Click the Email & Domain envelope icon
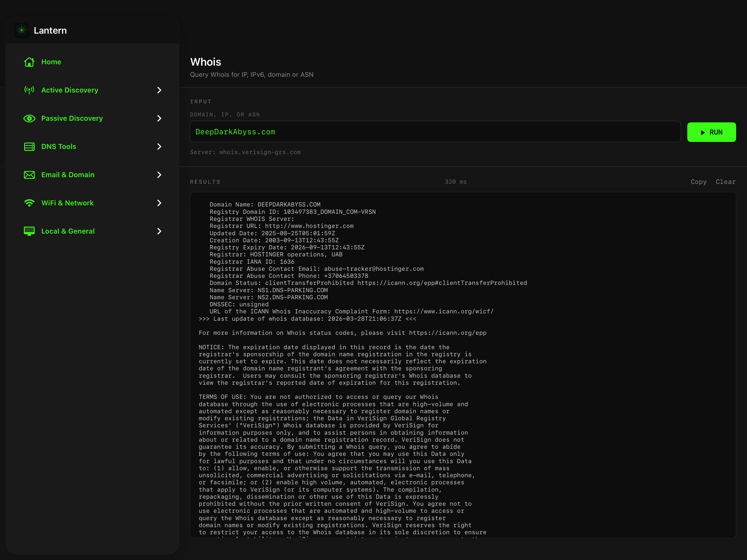The height and width of the screenshot is (560, 747). (29, 175)
